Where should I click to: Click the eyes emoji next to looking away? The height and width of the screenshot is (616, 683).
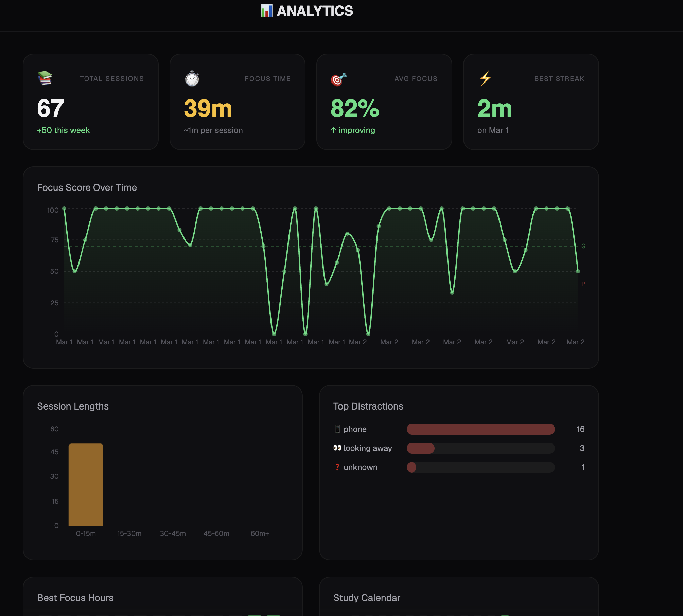[x=337, y=448]
